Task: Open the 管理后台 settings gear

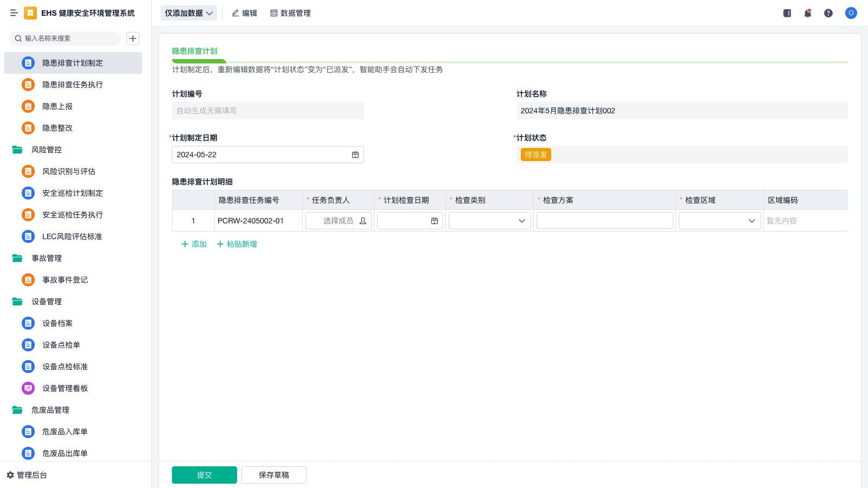Action: click(10, 475)
